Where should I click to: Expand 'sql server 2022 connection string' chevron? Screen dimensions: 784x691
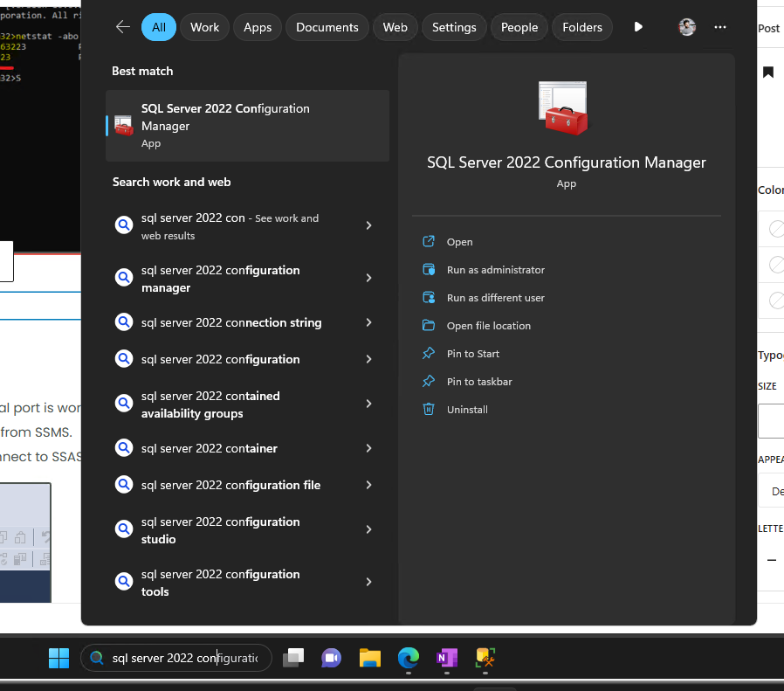click(x=368, y=322)
